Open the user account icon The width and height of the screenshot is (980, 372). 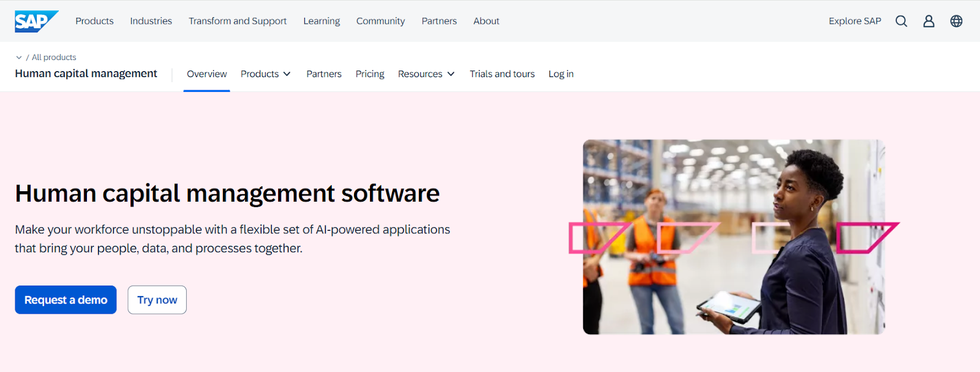click(x=929, y=21)
